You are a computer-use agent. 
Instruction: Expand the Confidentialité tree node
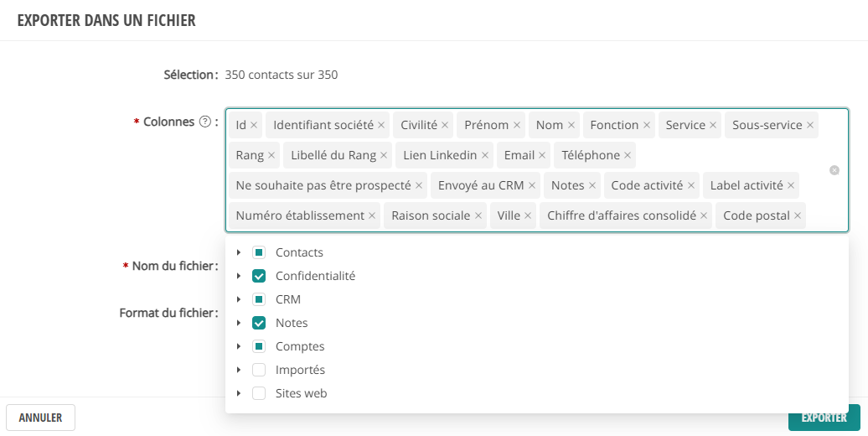(x=239, y=276)
